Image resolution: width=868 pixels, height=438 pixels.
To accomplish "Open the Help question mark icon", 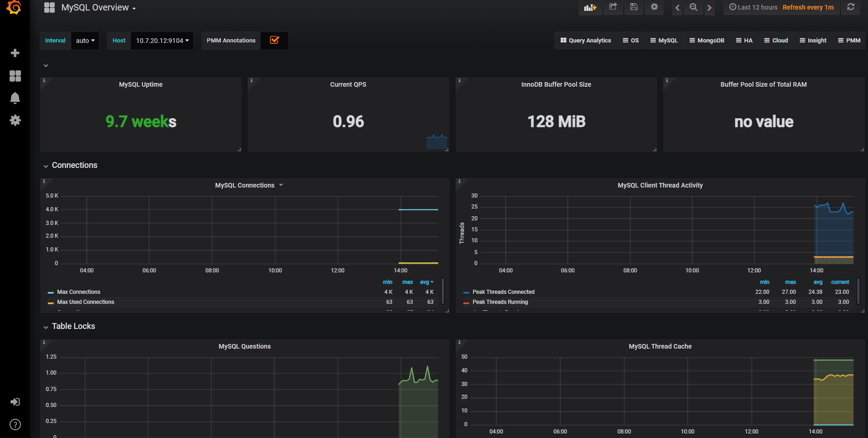I will click(x=15, y=424).
